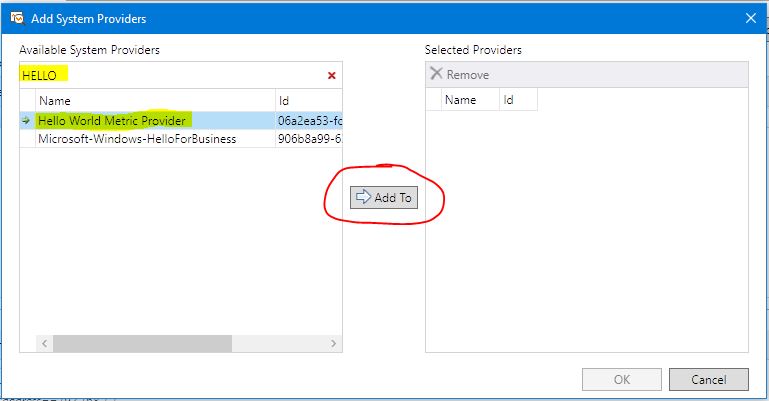
Task: Click the 906b8a99 Id cell
Action: click(x=309, y=139)
